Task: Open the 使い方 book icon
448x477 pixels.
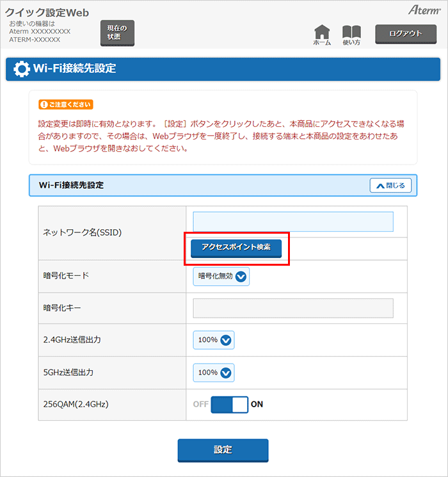Action: click(351, 35)
